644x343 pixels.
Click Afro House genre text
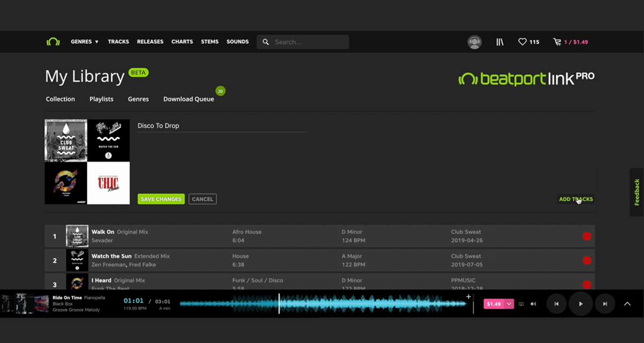247,232
